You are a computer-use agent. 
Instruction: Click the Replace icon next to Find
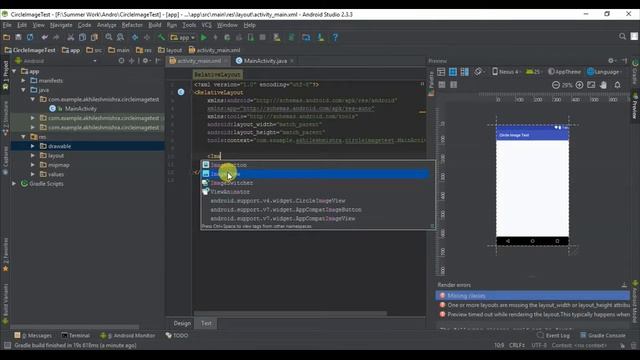pos(120,37)
